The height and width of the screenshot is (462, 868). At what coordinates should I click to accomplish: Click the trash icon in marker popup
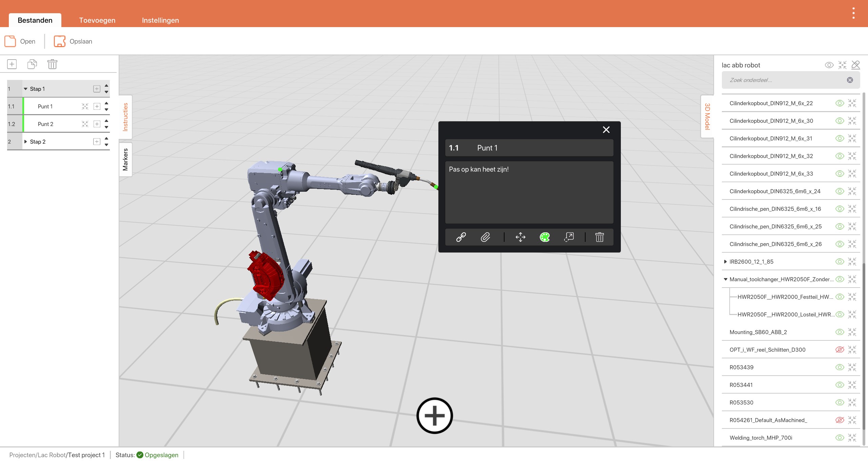[x=599, y=237]
